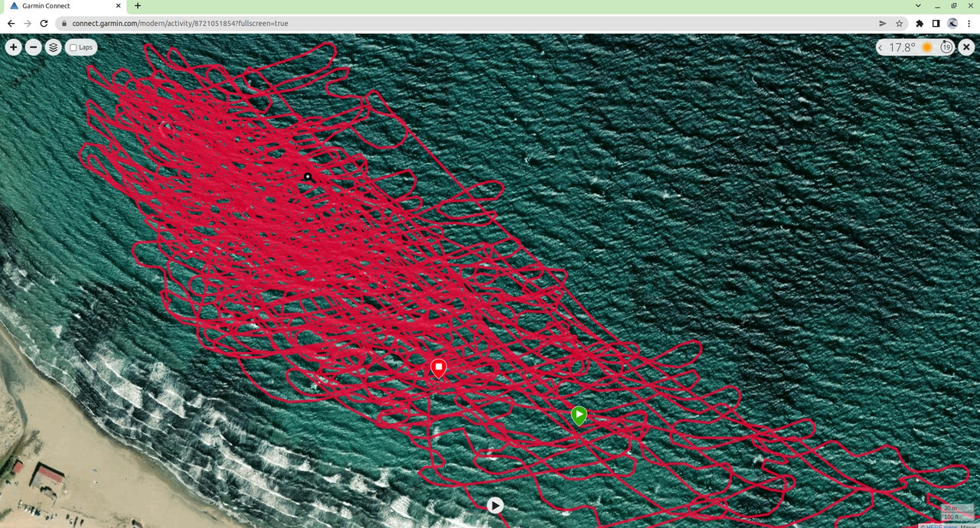Viewport: 980px width, 528px height.
Task: Open browser extensions puzzle menu
Action: [920, 24]
